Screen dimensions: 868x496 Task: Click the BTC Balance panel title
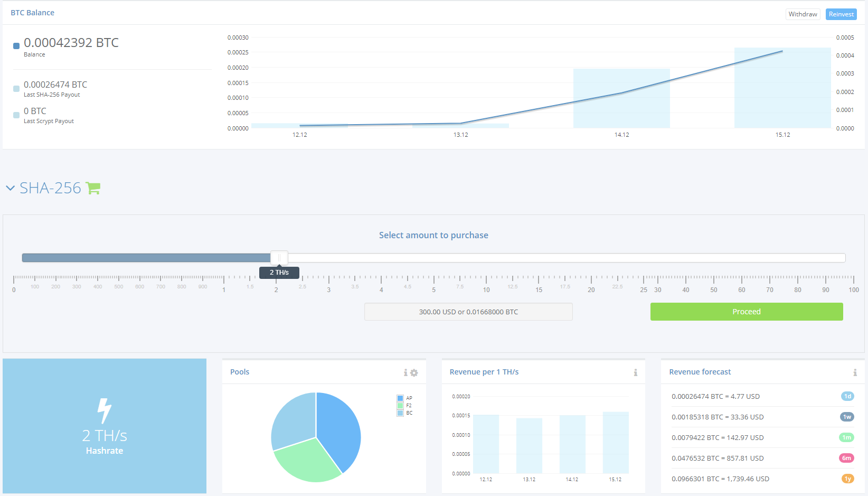click(x=32, y=13)
